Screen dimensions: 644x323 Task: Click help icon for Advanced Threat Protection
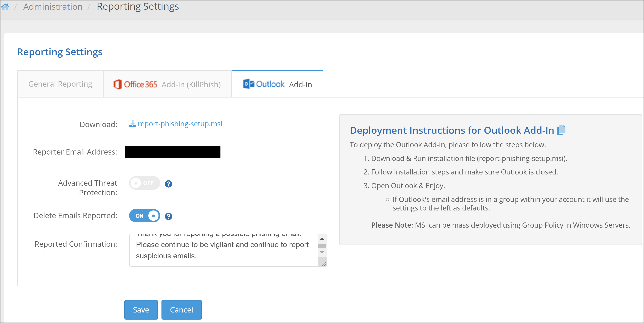pos(169,184)
